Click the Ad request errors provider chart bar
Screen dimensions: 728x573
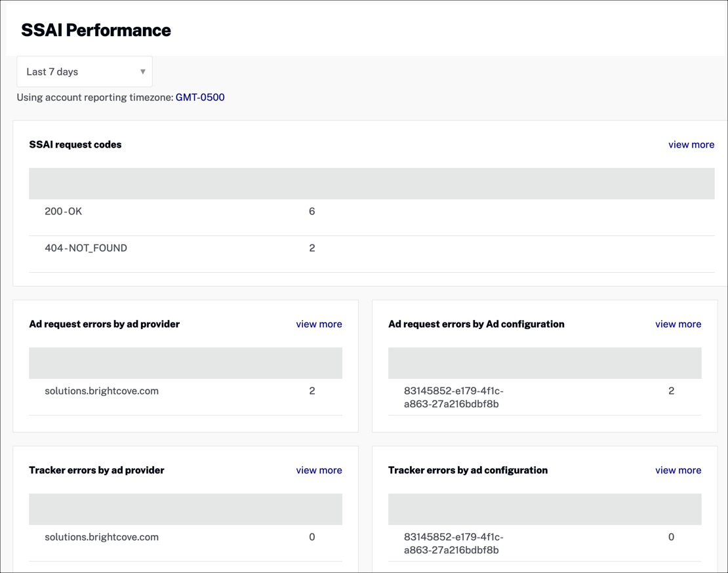coord(184,363)
